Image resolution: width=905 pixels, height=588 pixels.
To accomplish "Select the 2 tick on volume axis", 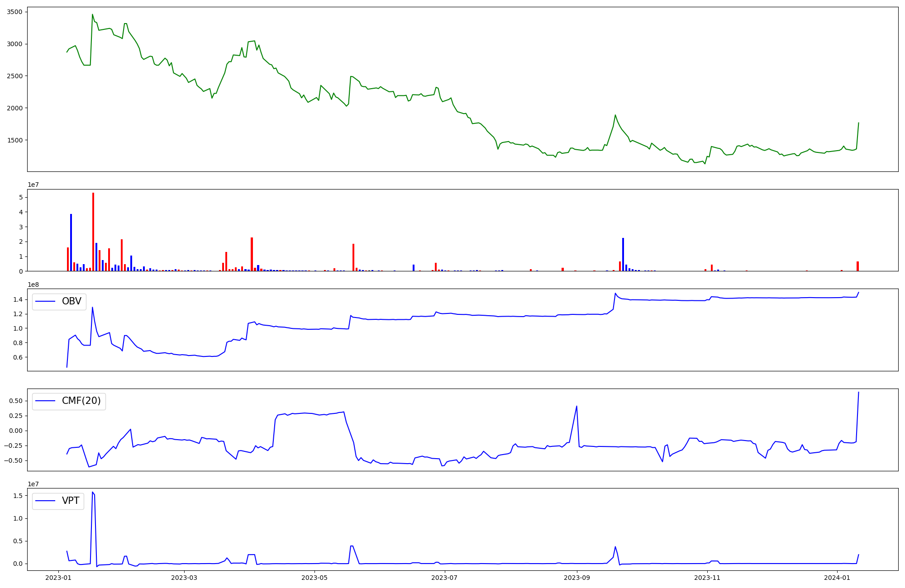I will coord(21,242).
